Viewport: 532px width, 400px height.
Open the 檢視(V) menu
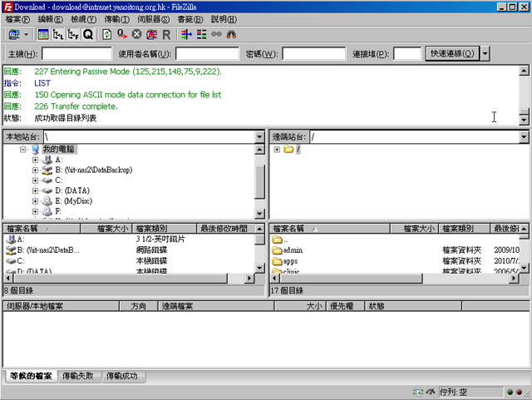(x=83, y=19)
